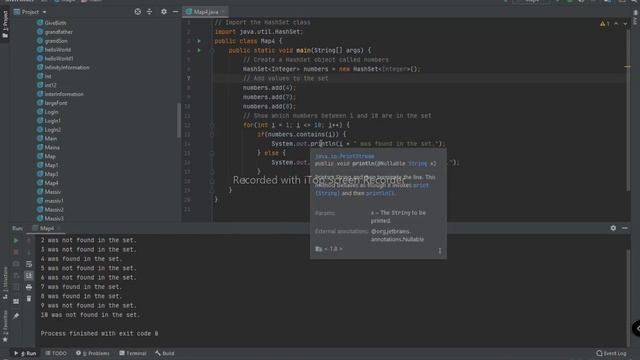Close the Map4.java editor tab

(223, 12)
